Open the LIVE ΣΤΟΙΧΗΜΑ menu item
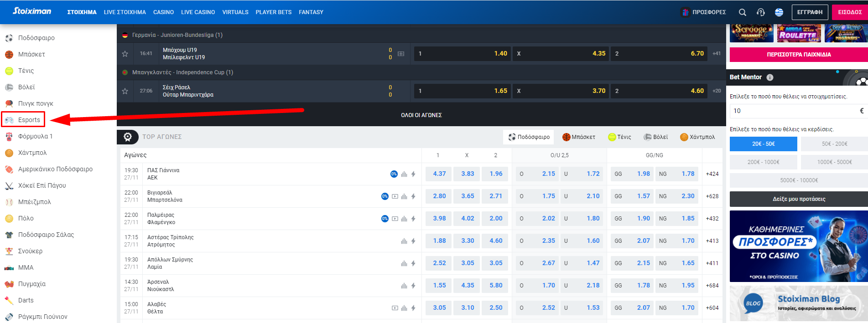 (125, 12)
